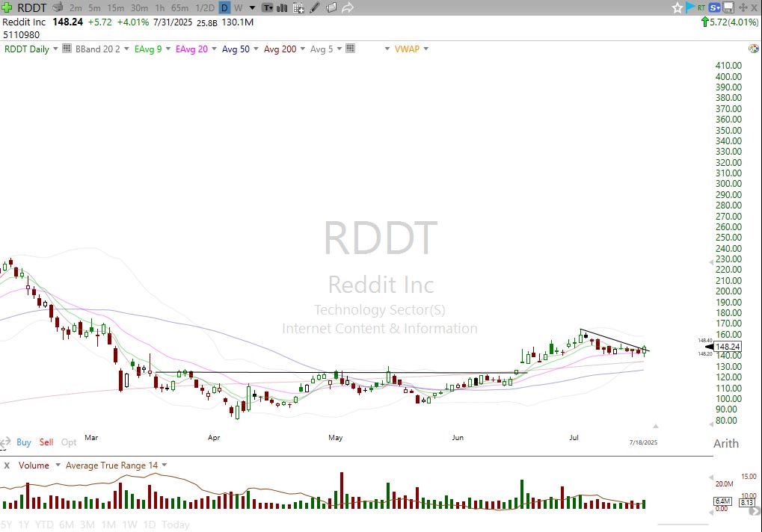Click the 8.13 ATR value label

tap(747, 502)
